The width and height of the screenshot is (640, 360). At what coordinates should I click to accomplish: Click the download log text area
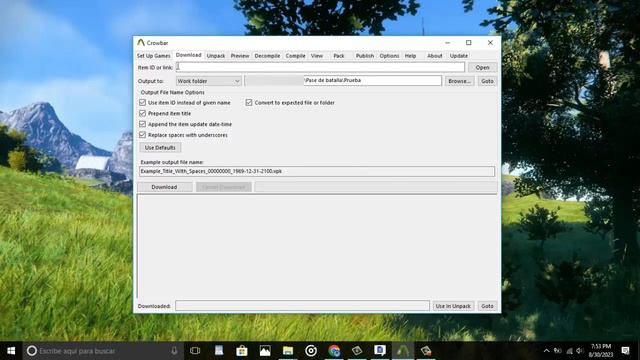317,246
